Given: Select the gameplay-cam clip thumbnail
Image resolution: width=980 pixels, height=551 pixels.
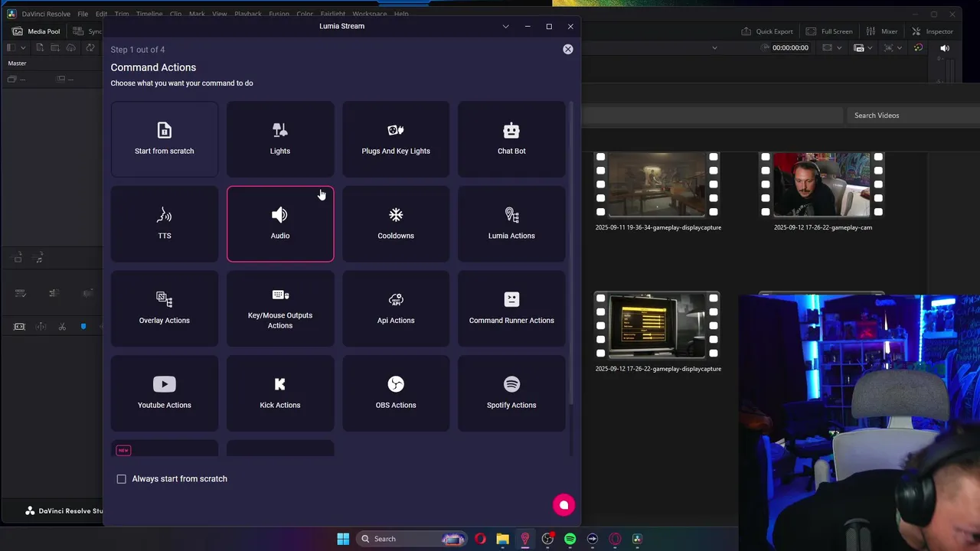Looking at the screenshot, I should (822, 184).
